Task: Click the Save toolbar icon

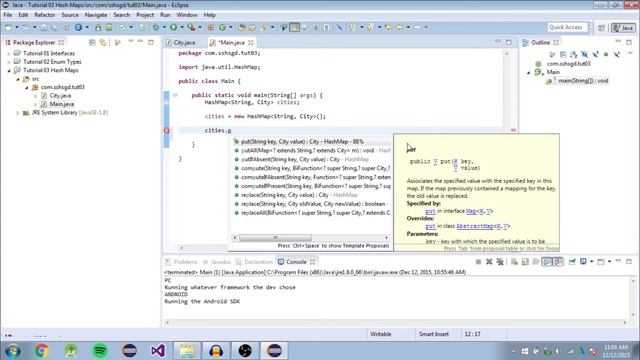Action: coord(43,27)
